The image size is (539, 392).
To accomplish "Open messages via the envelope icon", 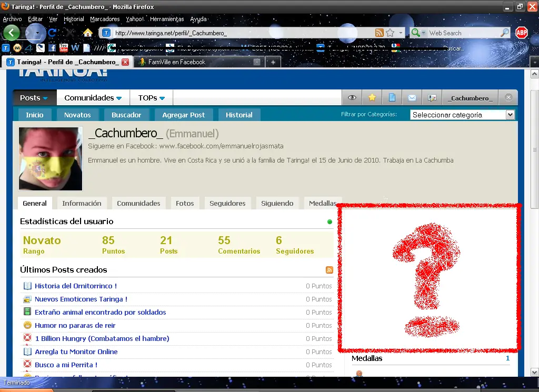I will coord(412,98).
